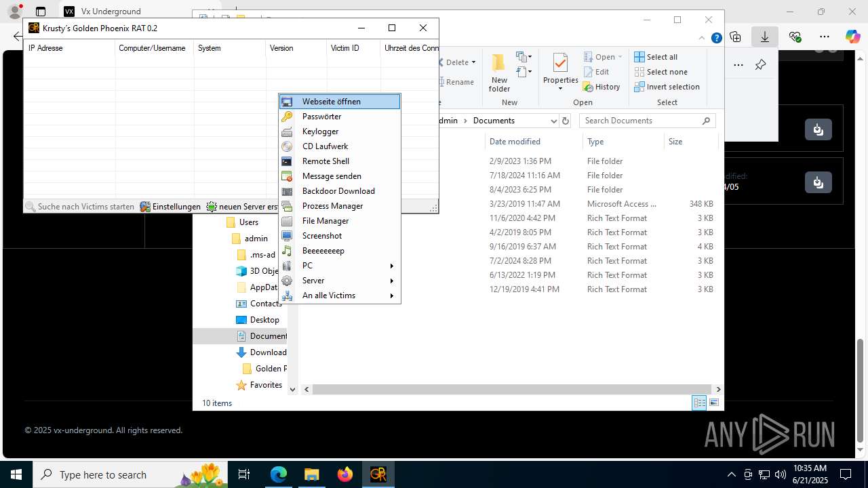Click the Victim ID column header
Screen dimensions: 868x488
353,48
